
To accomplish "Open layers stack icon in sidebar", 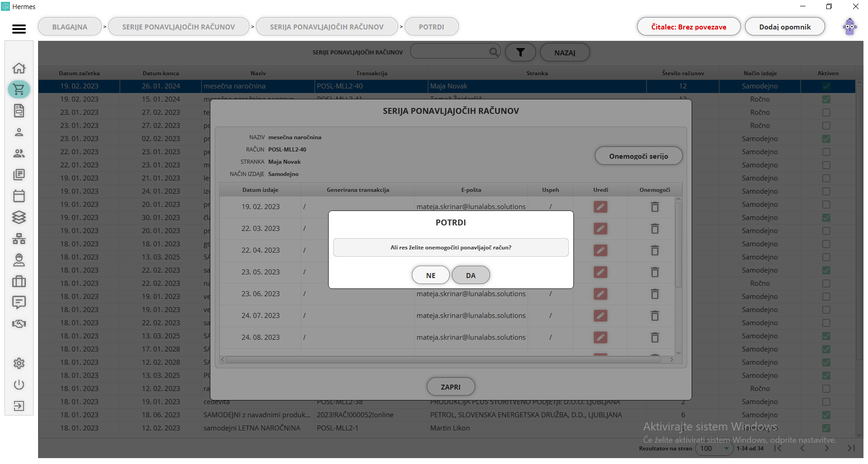I will click(19, 217).
